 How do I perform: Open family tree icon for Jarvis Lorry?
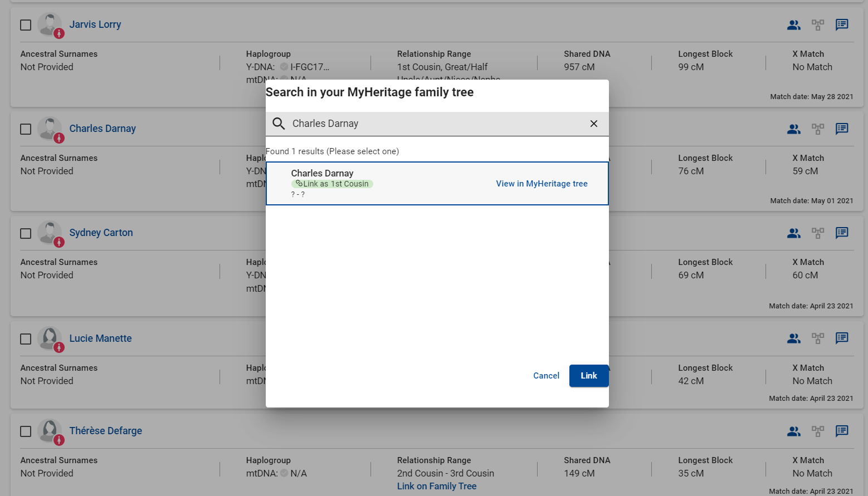(x=818, y=25)
